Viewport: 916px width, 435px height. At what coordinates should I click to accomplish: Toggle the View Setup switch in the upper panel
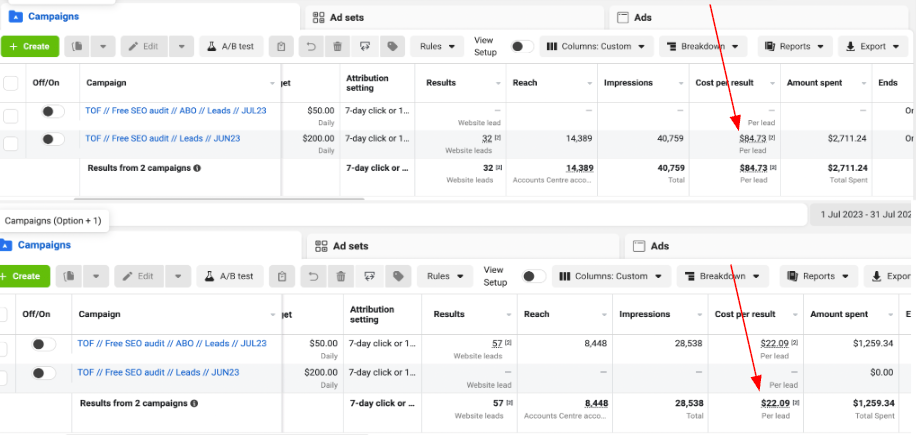521,47
